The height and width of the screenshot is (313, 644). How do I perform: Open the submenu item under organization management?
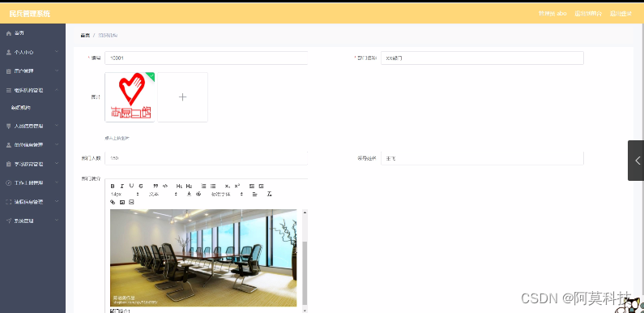pos(32,108)
